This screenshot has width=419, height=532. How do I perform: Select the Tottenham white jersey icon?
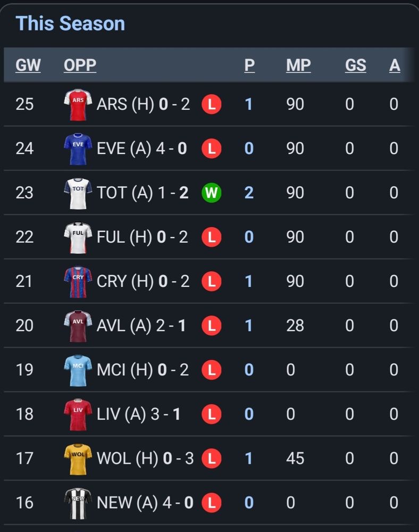click(78, 193)
